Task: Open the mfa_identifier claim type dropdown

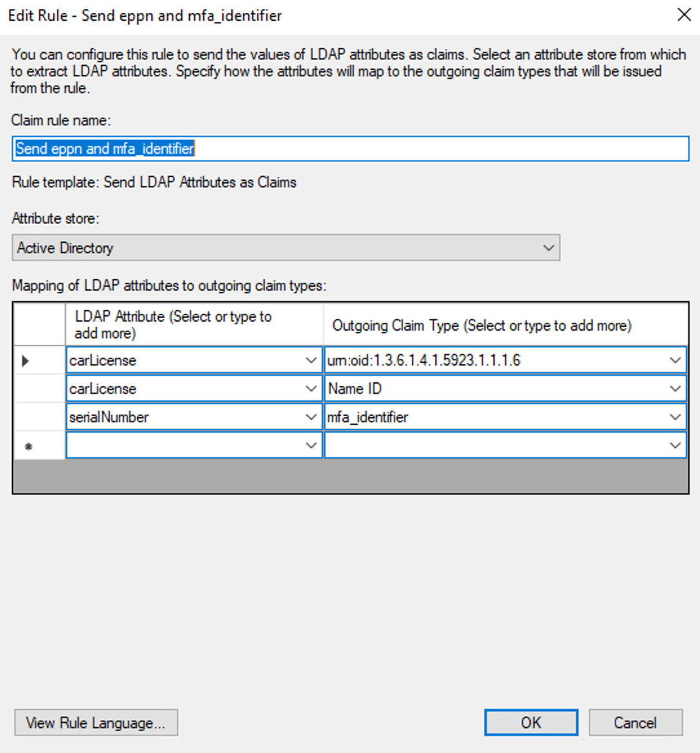Action: 675,417
